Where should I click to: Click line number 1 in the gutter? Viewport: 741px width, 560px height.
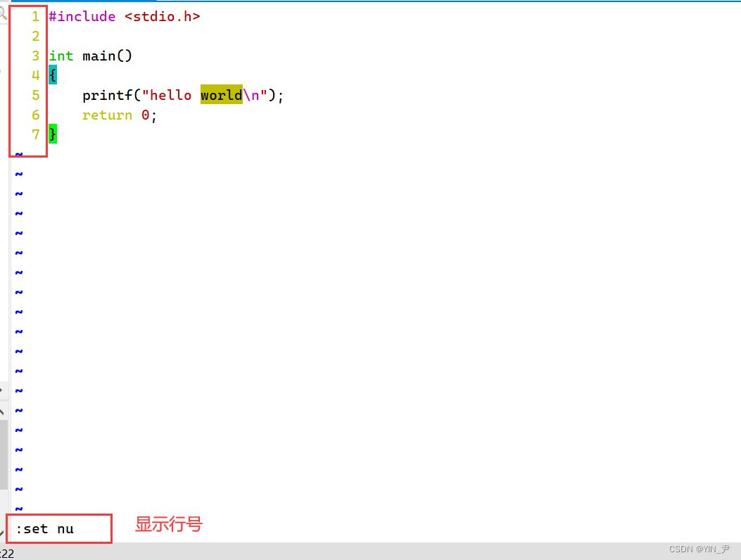(35, 16)
